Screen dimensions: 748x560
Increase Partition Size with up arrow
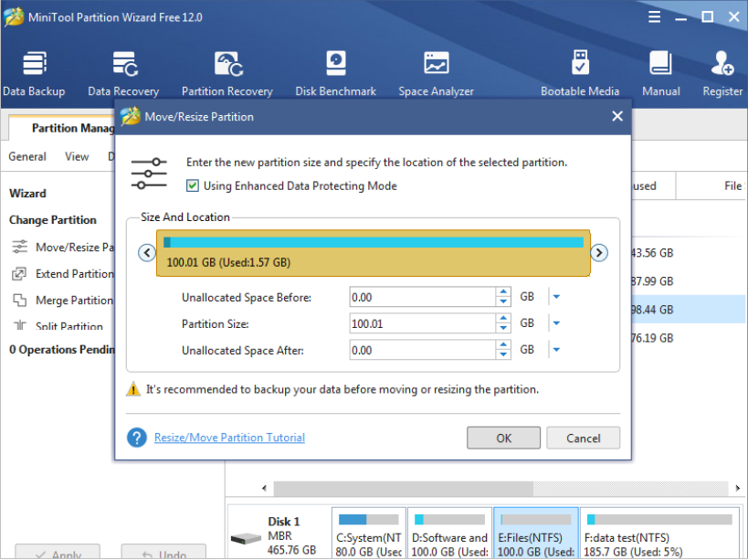pos(503,319)
